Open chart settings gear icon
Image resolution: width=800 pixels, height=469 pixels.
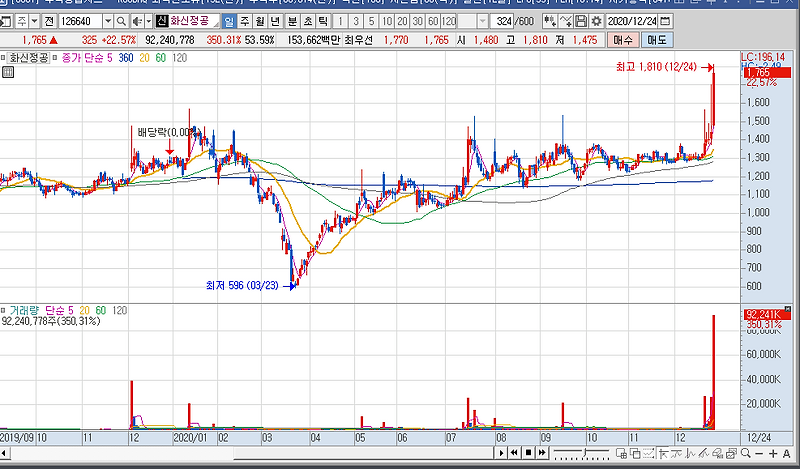coord(596,21)
